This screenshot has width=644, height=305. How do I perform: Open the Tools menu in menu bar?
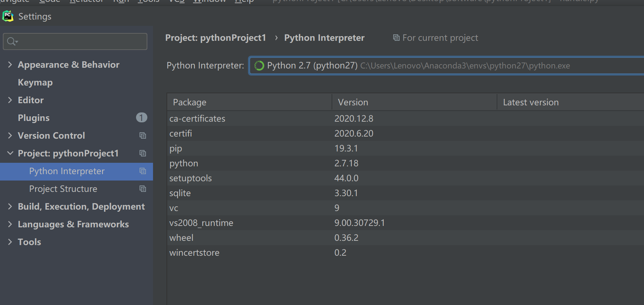pyautogui.click(x=148, y=1)
